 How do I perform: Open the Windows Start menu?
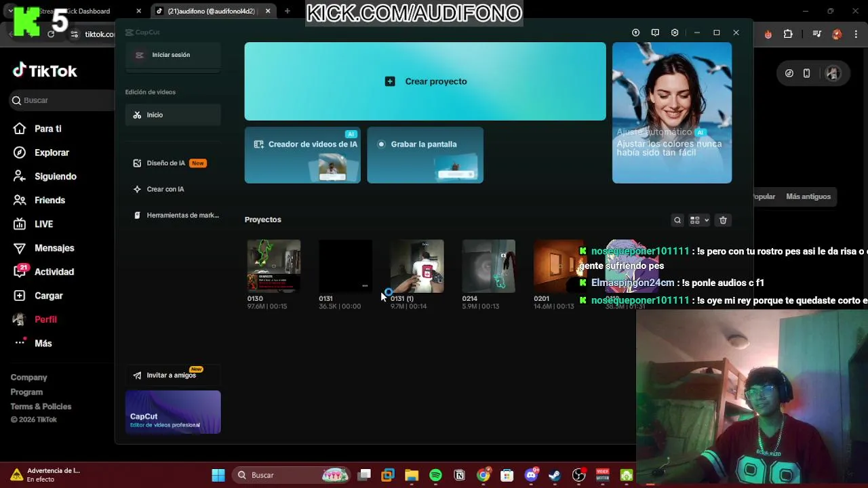218,475
